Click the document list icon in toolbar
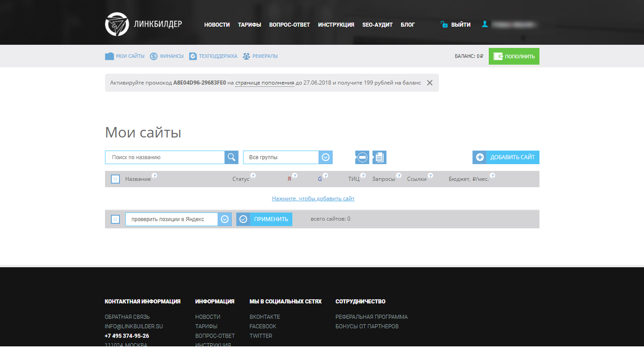This screenshot has width=644, height=364. (379, 157)
